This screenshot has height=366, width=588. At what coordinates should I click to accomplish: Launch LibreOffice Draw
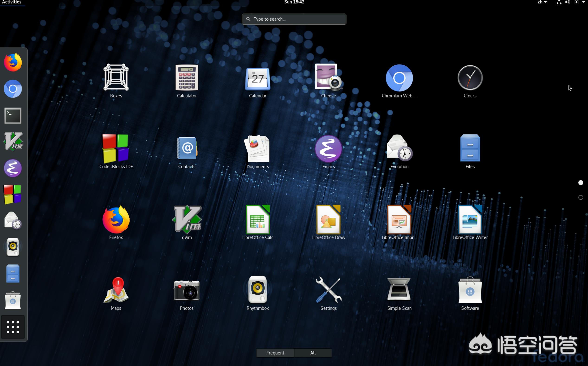click(x=328, y=222)
